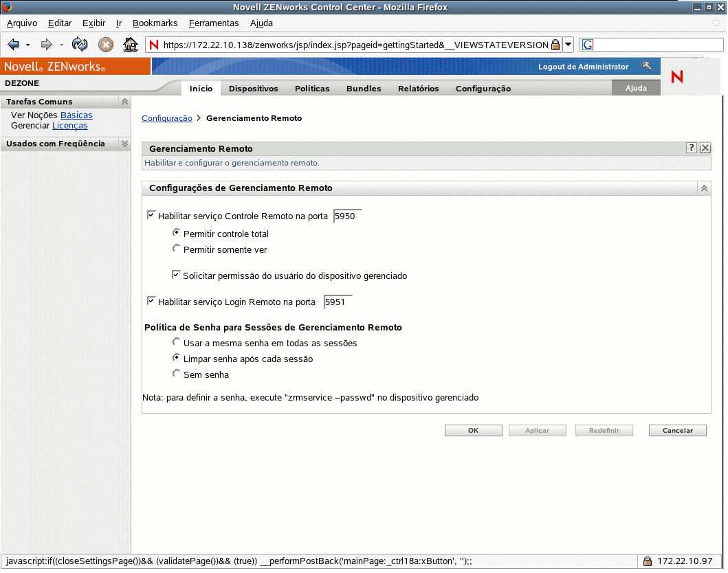Image resolution: width=728 pixels, height=573 pixels.
Task: Click the key icon beside Logout de Administrator
Action: 647,66
